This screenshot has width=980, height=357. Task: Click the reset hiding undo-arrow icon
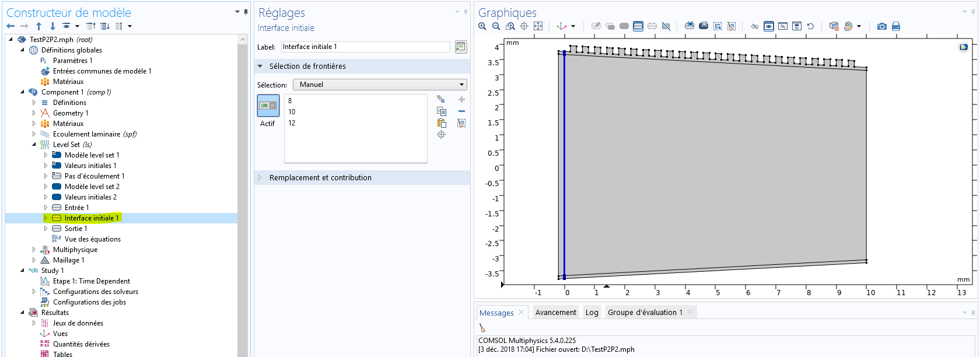tap(810, 26)
